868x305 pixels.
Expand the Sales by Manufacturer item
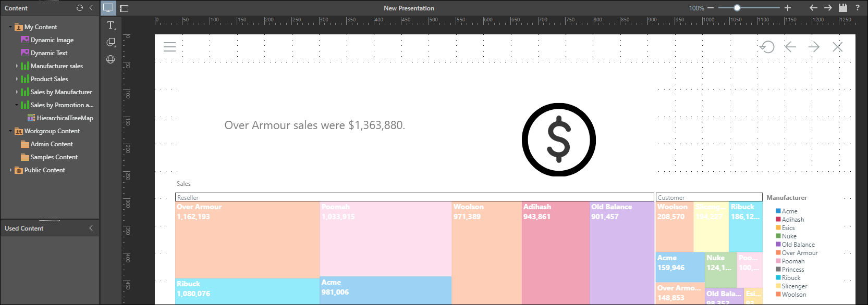[x=17, y=92]
